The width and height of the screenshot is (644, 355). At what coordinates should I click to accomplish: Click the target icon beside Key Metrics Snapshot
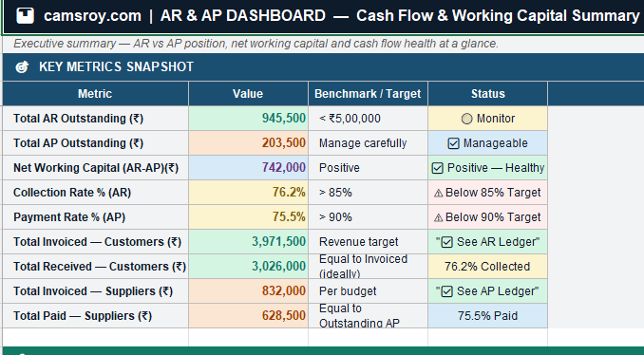pos(22,66)
